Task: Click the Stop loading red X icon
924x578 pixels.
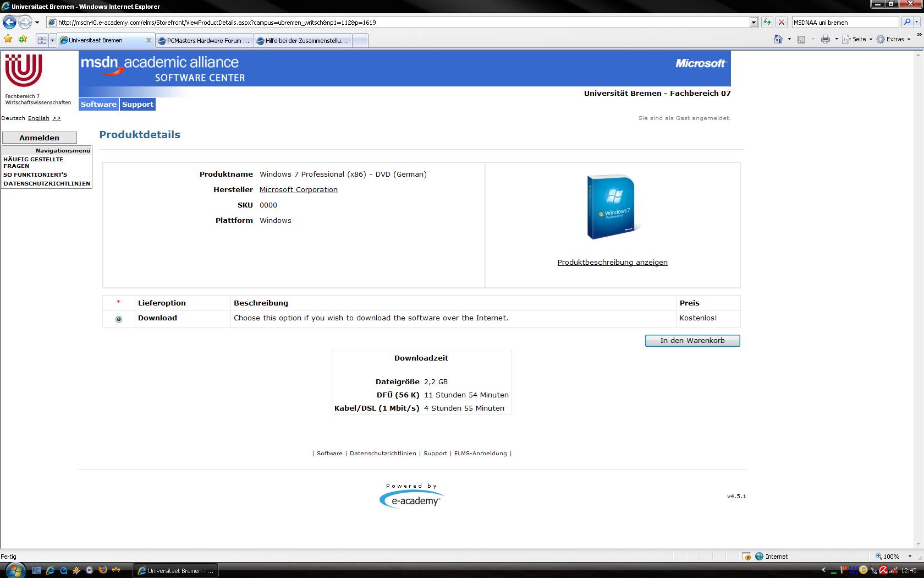Action: [781, 23]
